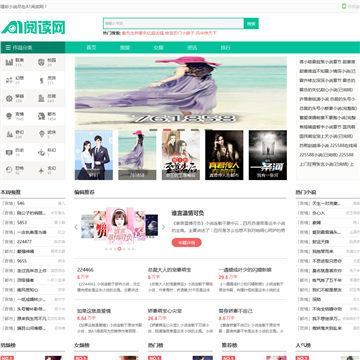Open the 如果这就是爱情 novel title

[x=94, y=311]
